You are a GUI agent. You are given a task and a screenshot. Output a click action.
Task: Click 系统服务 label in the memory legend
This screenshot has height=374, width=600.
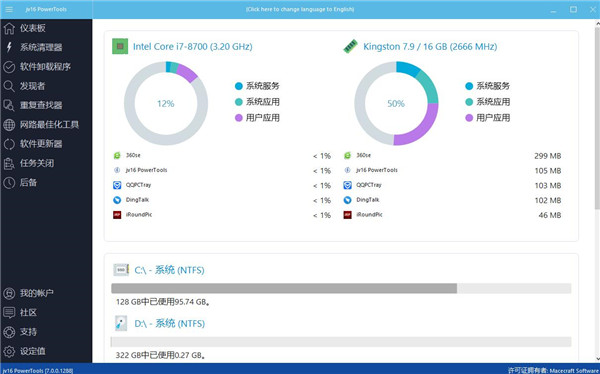coord(493,86)
